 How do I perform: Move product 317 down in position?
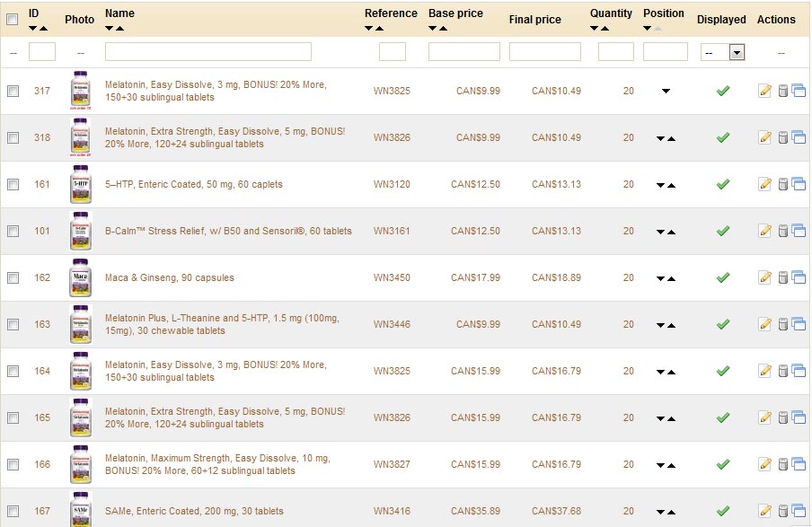point(666,91)
